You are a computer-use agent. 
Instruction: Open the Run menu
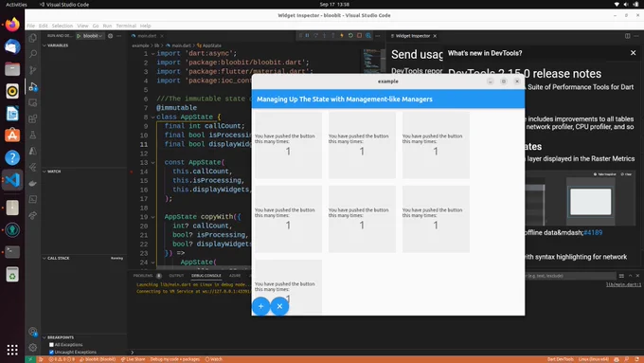click(x=107, y=26)
